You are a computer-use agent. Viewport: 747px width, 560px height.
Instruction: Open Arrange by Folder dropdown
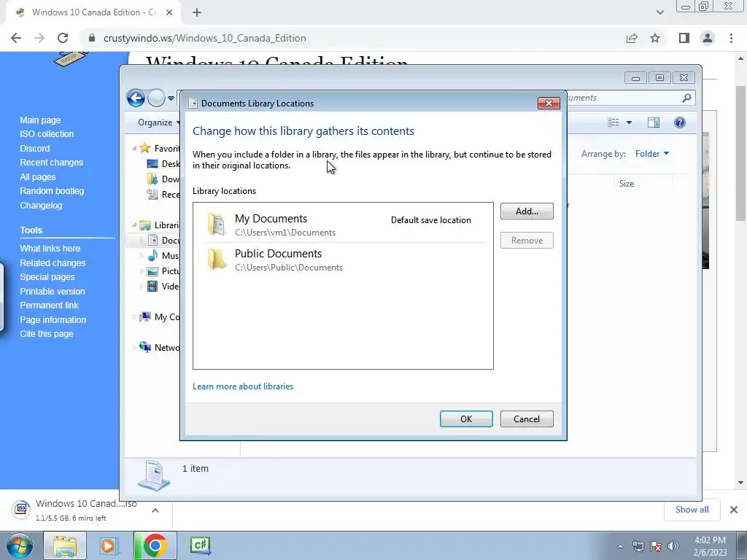pos(651,153)
